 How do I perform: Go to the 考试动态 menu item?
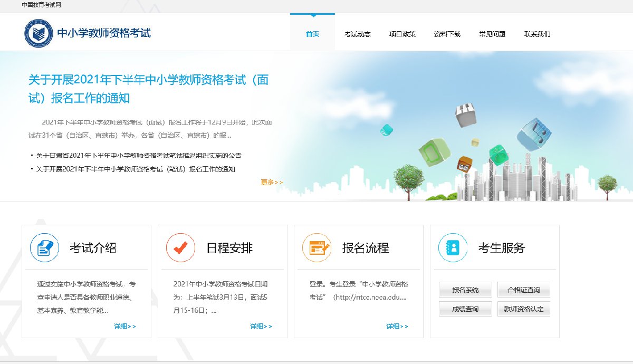358,34
